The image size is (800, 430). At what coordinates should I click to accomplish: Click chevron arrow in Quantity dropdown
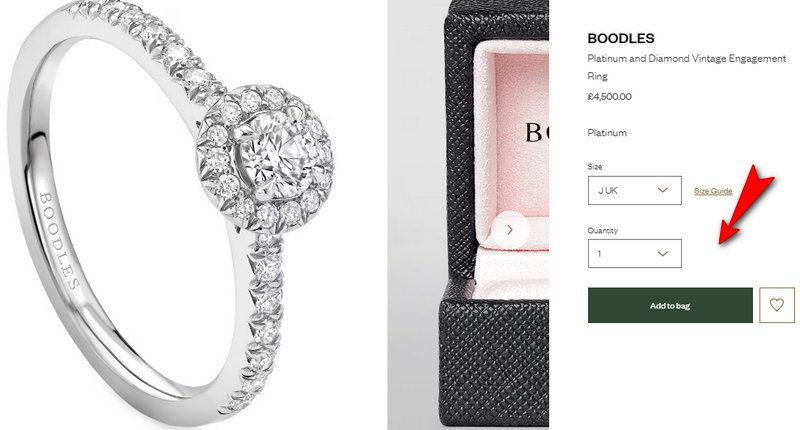(x=663, y=254)
